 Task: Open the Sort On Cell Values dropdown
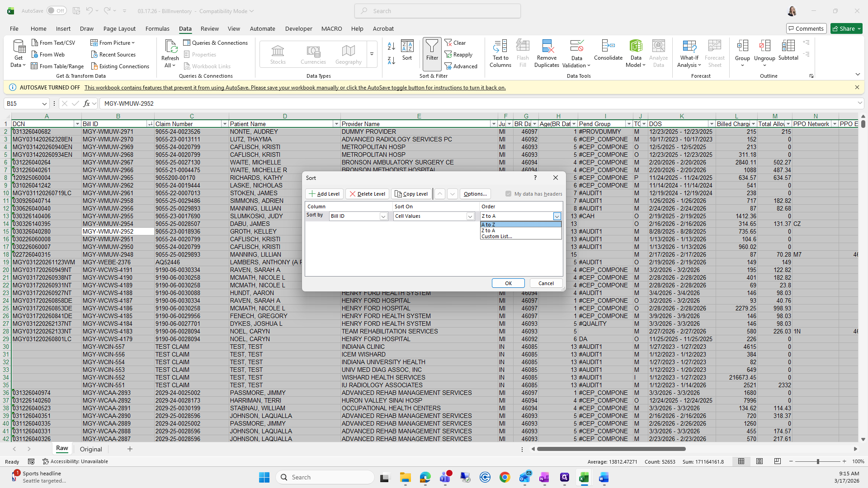click(470, 216)
